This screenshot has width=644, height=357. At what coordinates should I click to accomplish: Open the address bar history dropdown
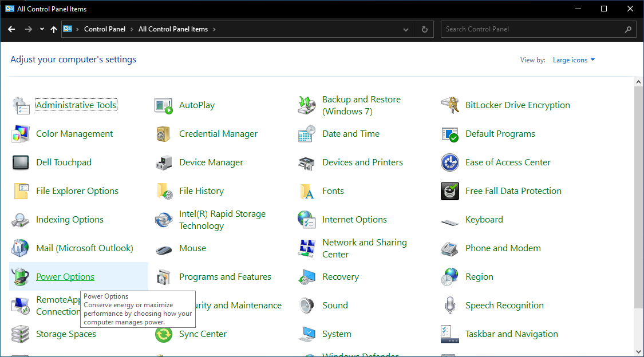click(x=406, y=29)
